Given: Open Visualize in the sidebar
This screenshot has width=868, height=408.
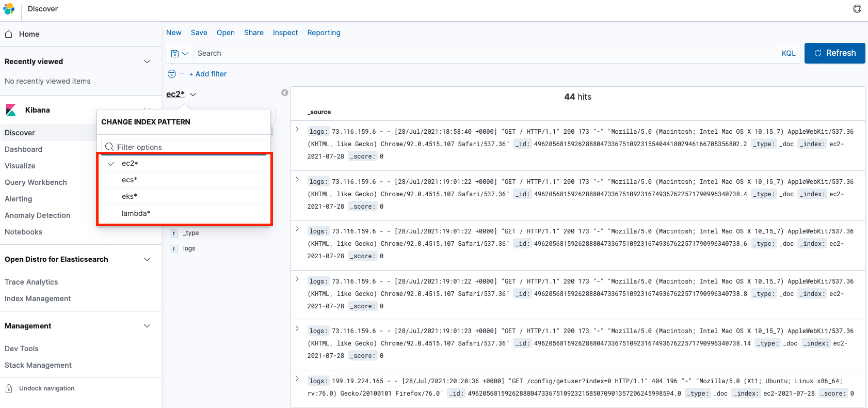Looking at the screenshot, I should coord(20,166).
